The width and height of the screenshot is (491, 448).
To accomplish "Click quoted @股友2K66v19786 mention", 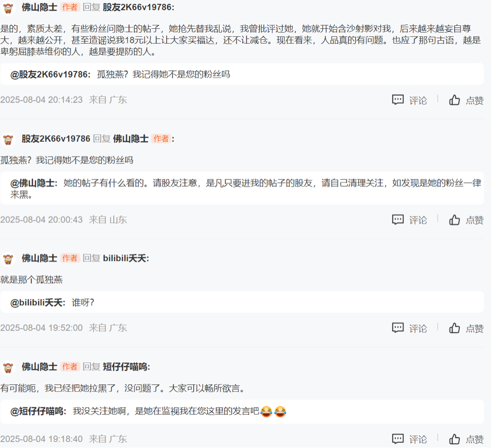I will tap(50, 74).
